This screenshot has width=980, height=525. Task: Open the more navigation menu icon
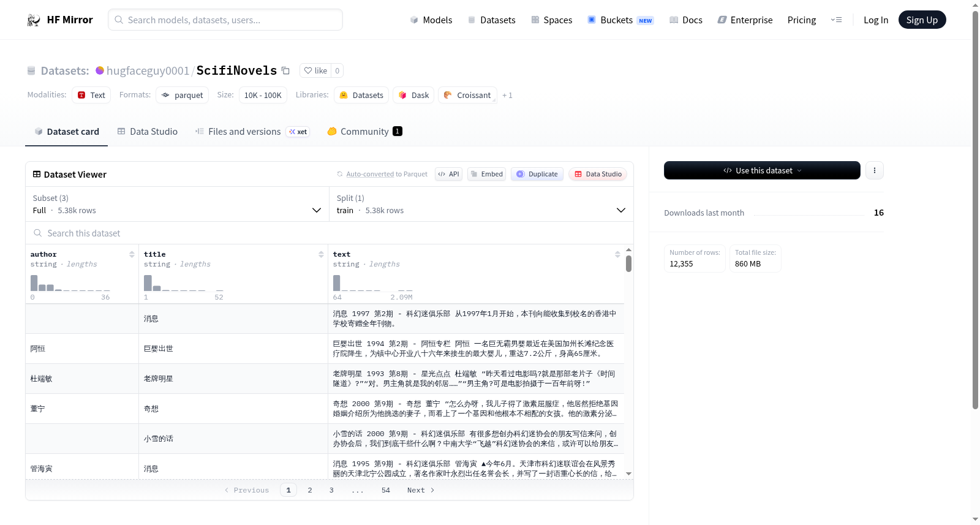coord(836,20)
